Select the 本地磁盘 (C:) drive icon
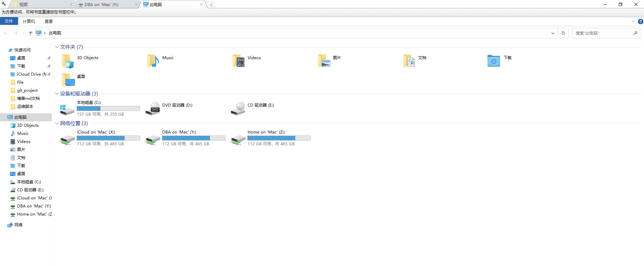This screenshot has width=644, height=266. pyautogui.click(x=67, y=109)
